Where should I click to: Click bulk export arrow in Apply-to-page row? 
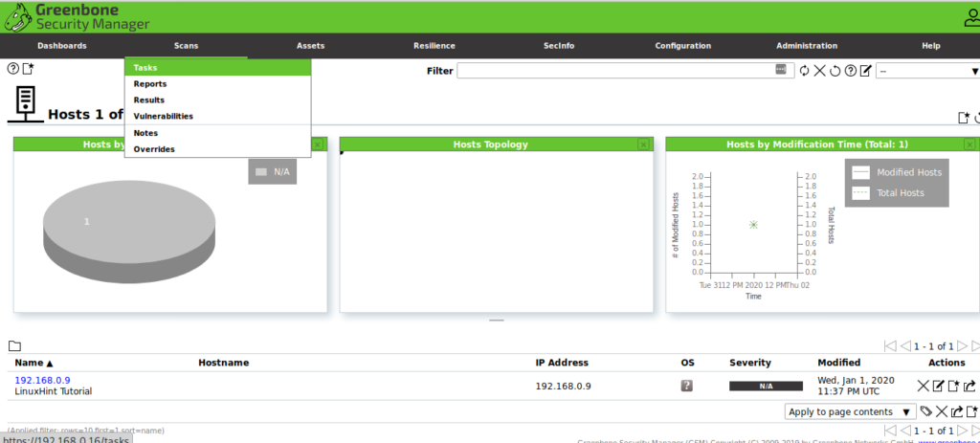click(957, 411)
